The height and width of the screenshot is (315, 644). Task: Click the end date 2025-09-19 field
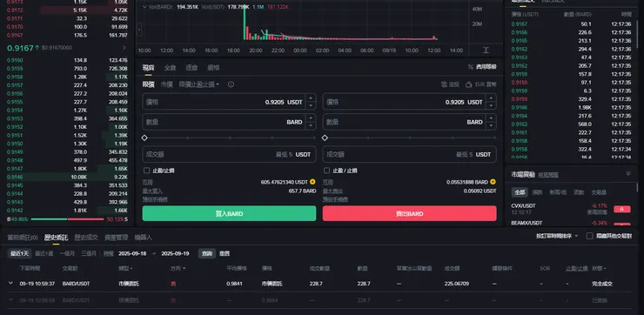point(176,253)
